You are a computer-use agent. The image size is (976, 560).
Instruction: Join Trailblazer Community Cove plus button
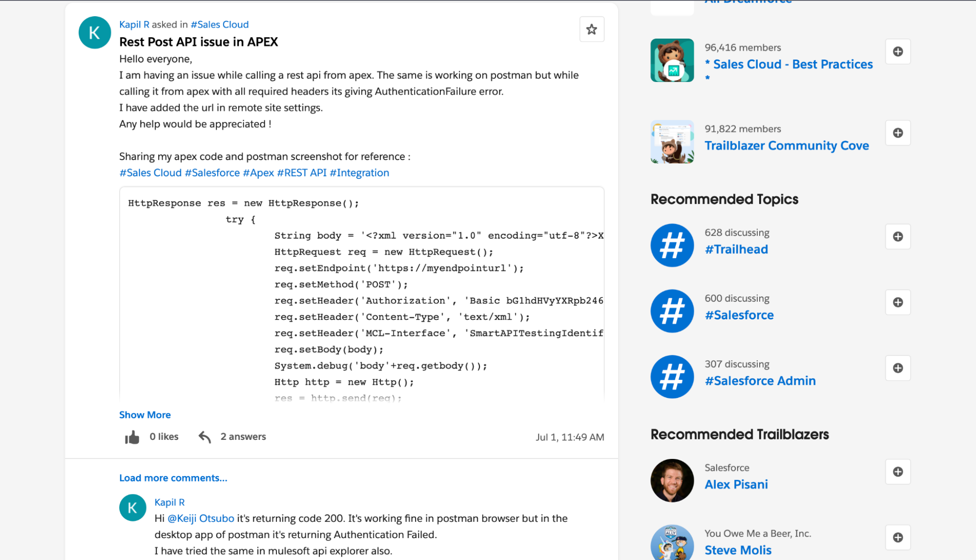click(x=897, y=133)
